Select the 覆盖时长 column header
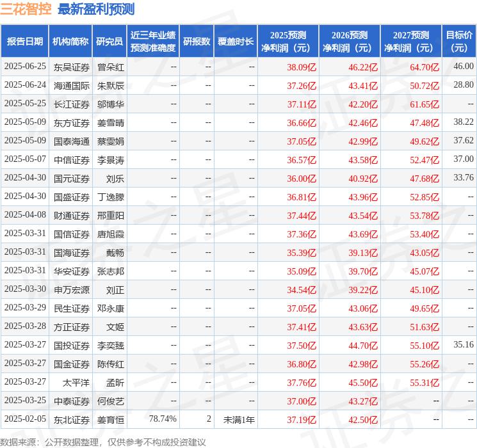477x448 pixels. pos(236,41)
